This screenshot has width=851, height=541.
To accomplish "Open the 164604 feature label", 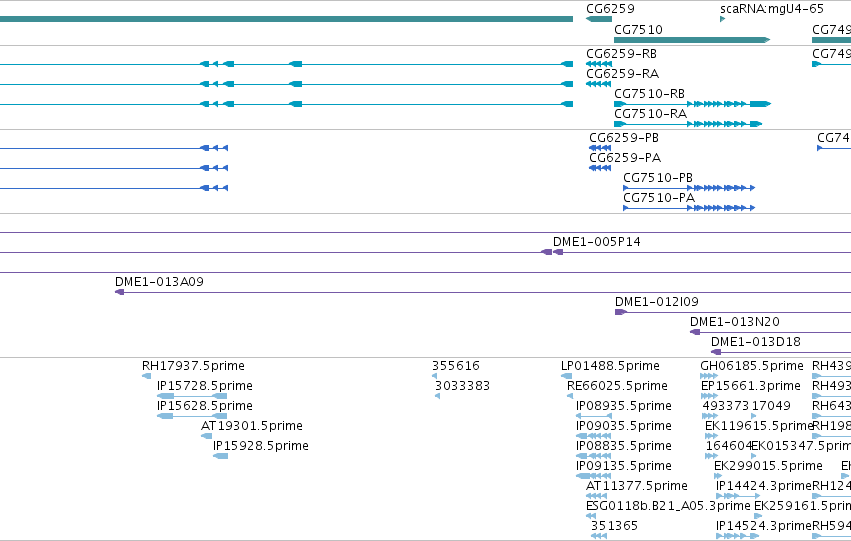I will pos(729,446).
